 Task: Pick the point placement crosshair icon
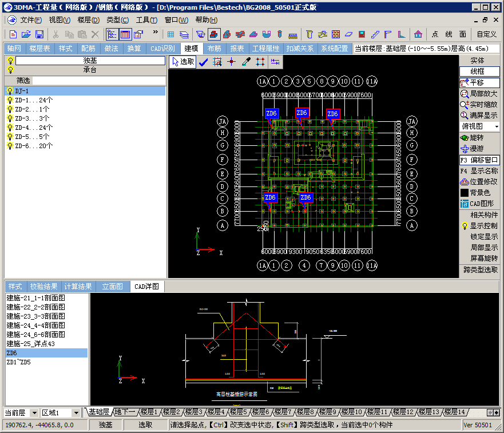[232, 62]
